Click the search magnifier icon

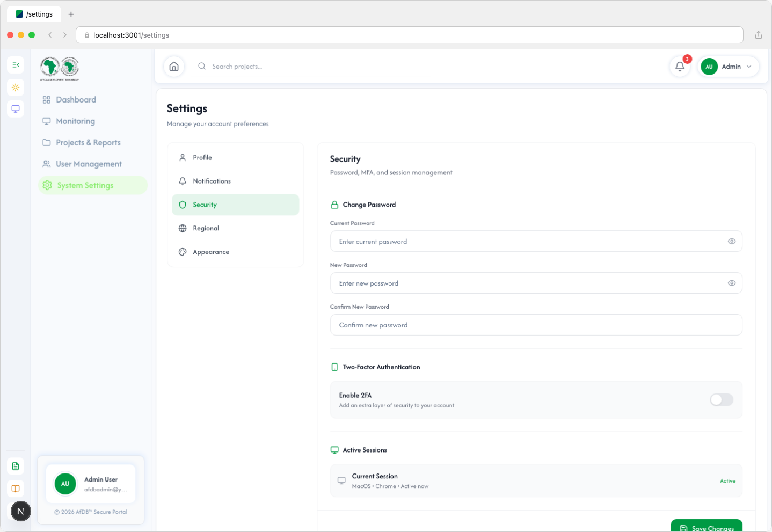202,66
